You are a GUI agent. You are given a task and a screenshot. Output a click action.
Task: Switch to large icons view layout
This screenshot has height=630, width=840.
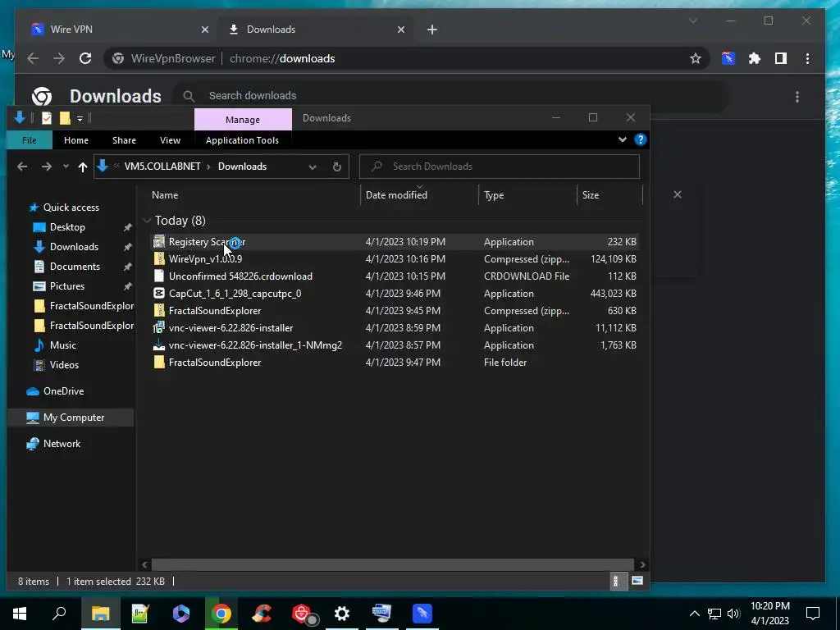[637, 582]
